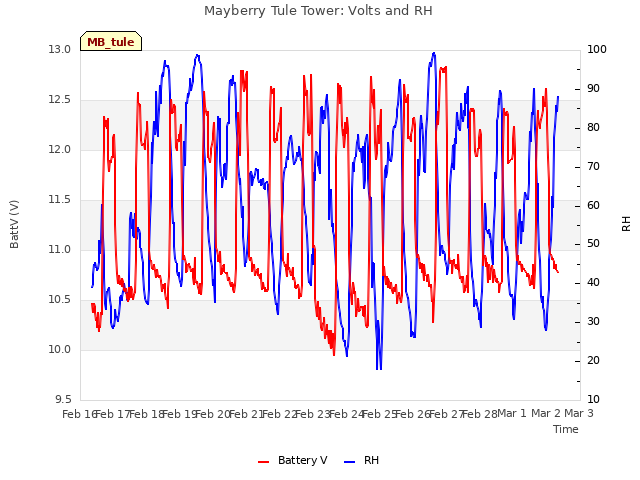Click the 12.0 left axis tick

coord(60,149)
